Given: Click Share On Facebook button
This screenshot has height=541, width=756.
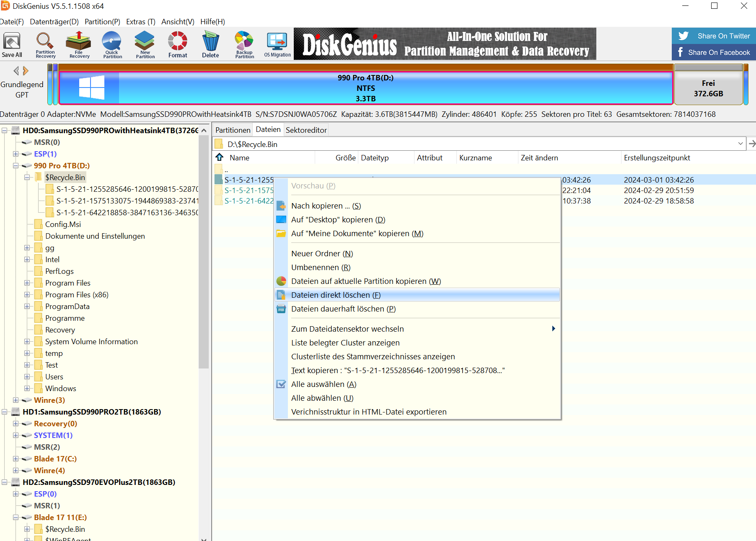Looking at the screenshot, I should [x=714, y=52].
